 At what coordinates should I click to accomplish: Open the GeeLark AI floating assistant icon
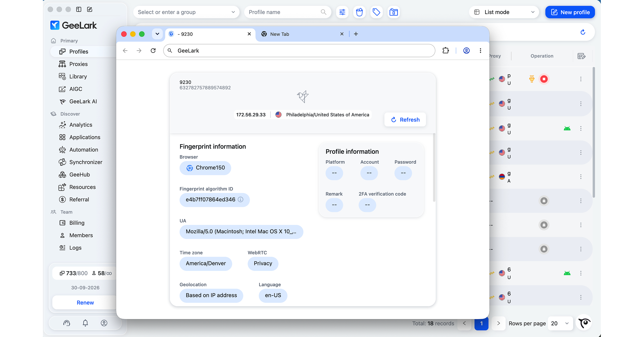(584, 323)
